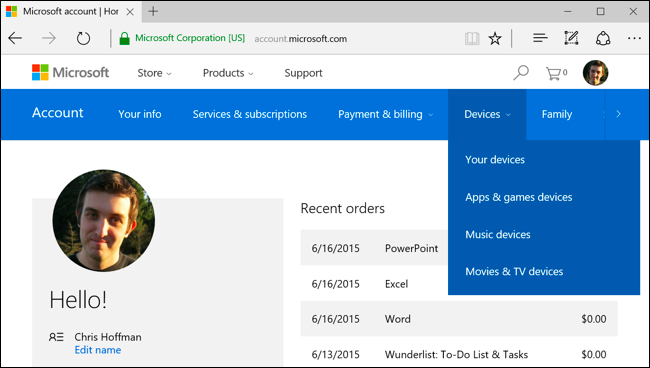Open the shopping cart icon

(x=556, y=73)
